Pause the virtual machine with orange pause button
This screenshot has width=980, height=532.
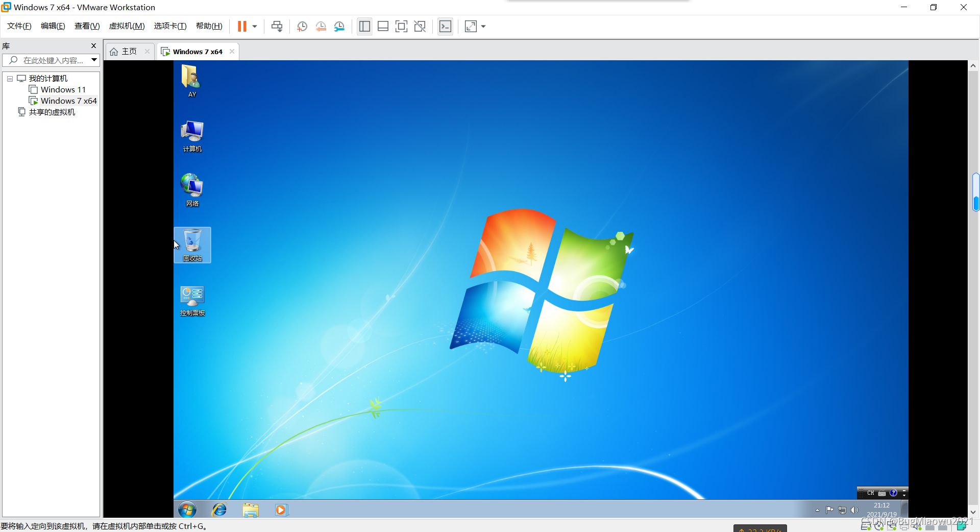[242, 26]
